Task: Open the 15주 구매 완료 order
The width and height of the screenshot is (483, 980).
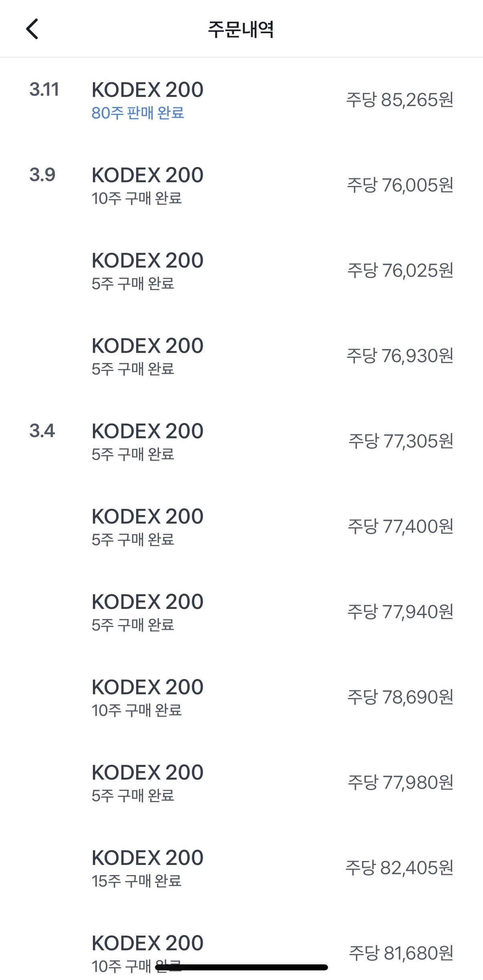Action: pyautogui.click(x=137, y=881)
